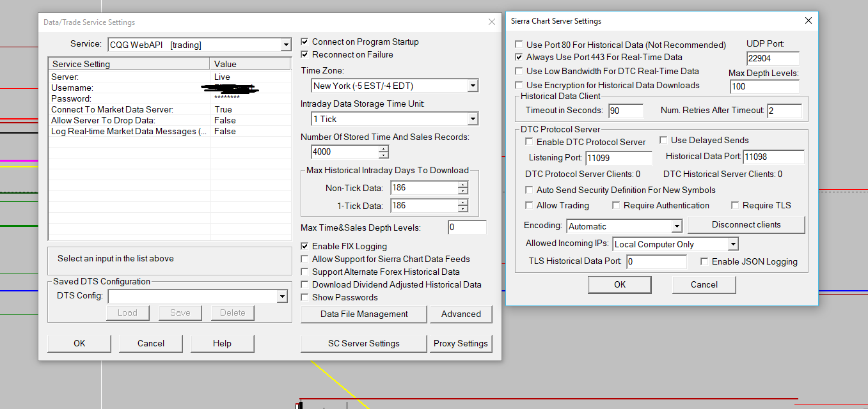Image resolution: width=868 pixels, height=409 pixels.
Task: Open Proxy Settings
Action: click(x=461, y=343)
